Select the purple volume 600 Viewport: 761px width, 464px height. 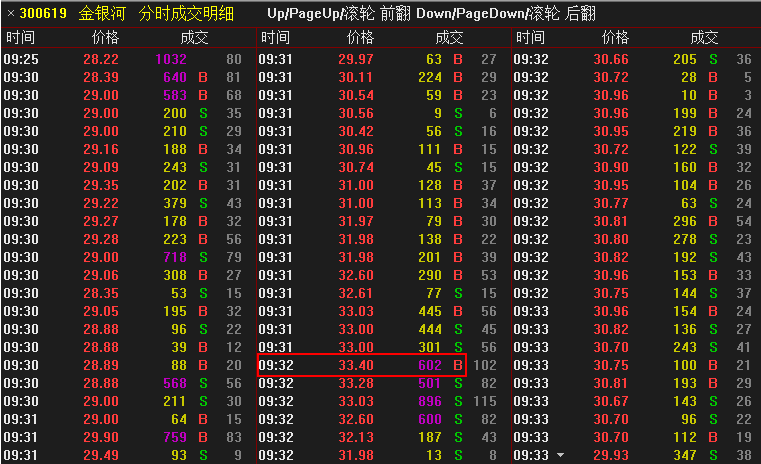[430, 419]
